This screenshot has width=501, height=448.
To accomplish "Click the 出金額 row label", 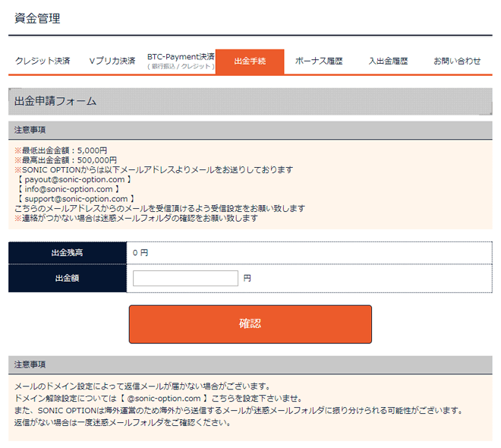I will pos(68,279).
